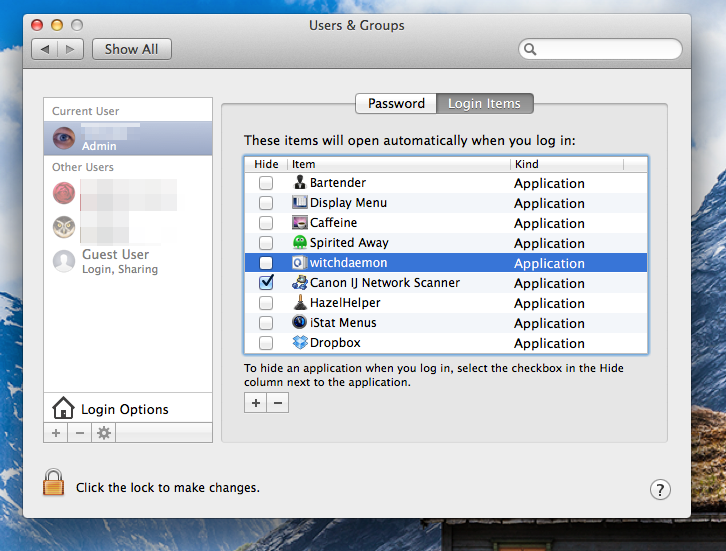Click Application kind in Bartender row
The width and height of the screenshot is (726, 551).
(x=549, y=184)
